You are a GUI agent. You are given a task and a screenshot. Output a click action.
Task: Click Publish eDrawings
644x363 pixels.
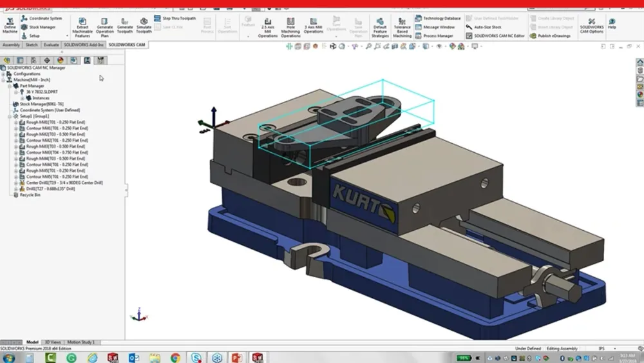tap(550, 35)
